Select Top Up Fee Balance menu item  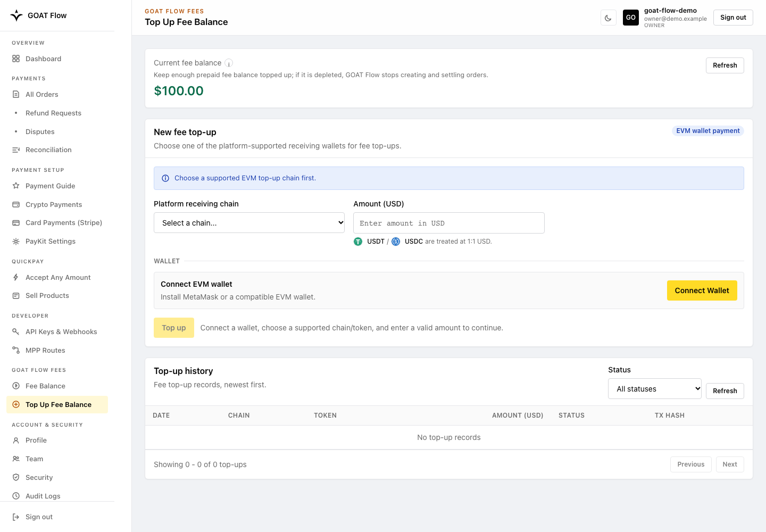click(x=57, y=404)
